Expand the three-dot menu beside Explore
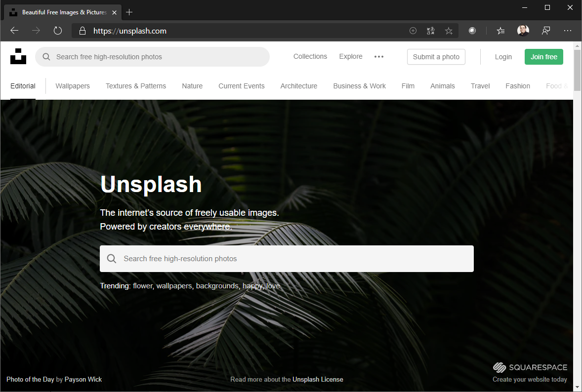This screenshot has width=582, height=392. click(379, 57)
